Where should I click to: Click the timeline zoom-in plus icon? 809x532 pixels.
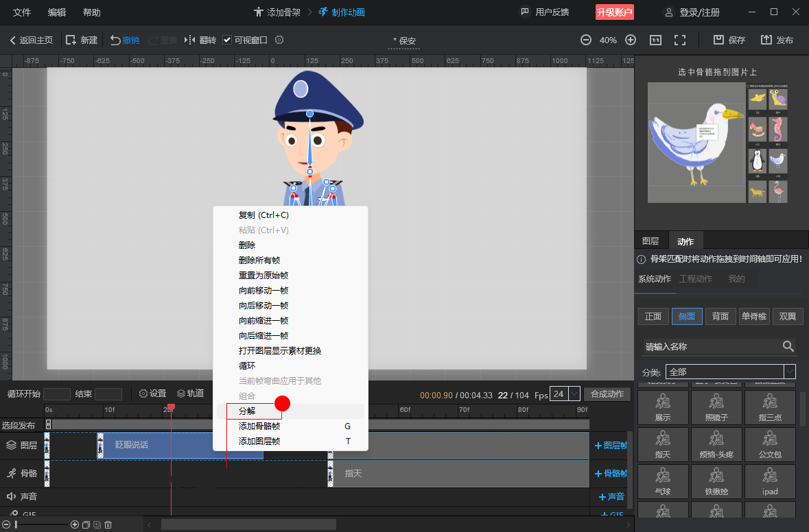tap(75, 524)
